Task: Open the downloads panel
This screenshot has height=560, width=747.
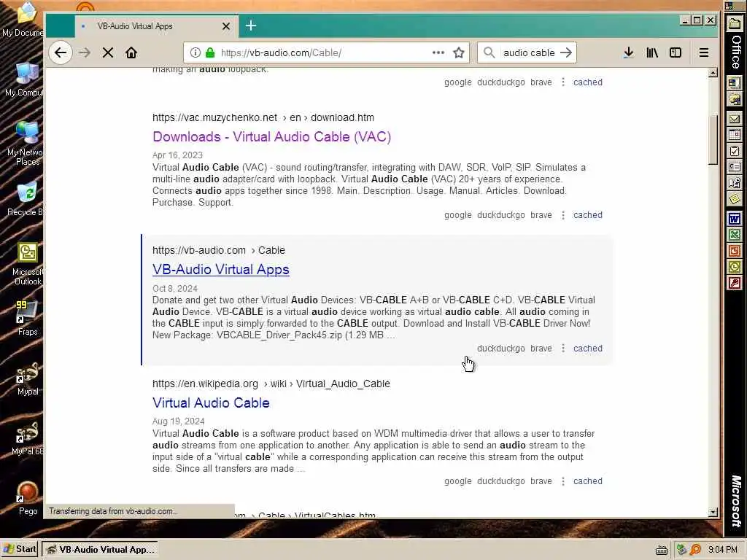Action: (x=629, y=52)
